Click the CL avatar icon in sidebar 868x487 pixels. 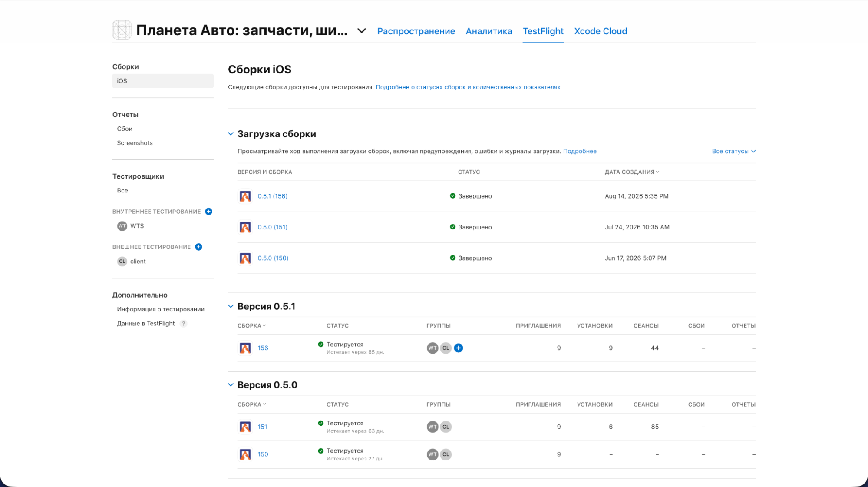122,261
